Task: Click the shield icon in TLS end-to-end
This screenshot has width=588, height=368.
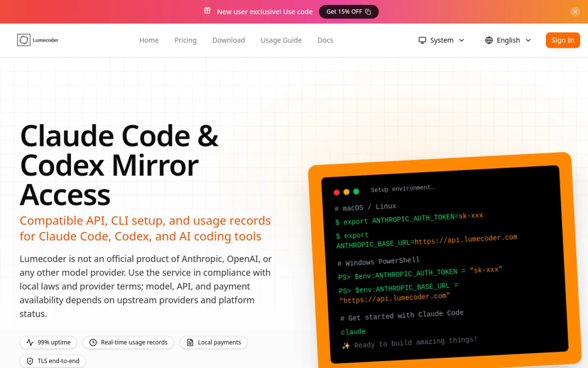Action: pyautogui.click(x=30, y=361)
